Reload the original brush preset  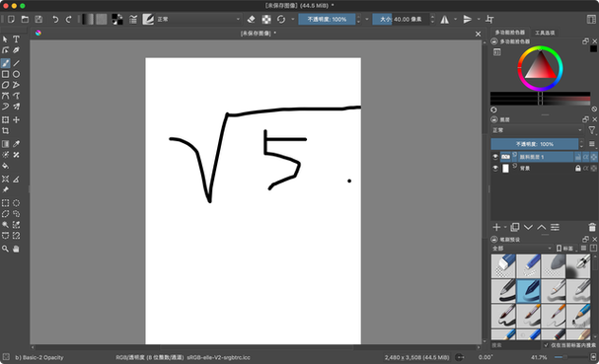[281, 19]
